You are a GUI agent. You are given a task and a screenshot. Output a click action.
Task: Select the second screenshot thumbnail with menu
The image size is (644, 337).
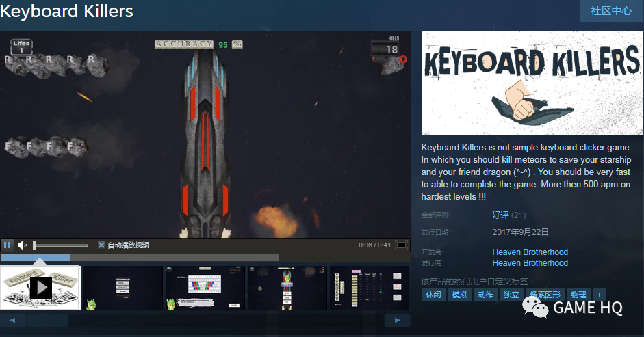pos(123,288)
